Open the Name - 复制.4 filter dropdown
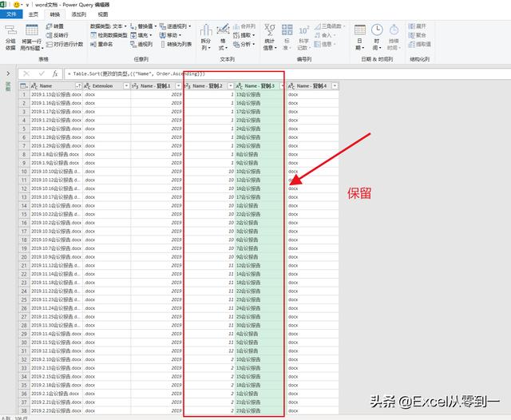Image resolution: width=511 pixels, height=420 pixels. tap(335, 86)
